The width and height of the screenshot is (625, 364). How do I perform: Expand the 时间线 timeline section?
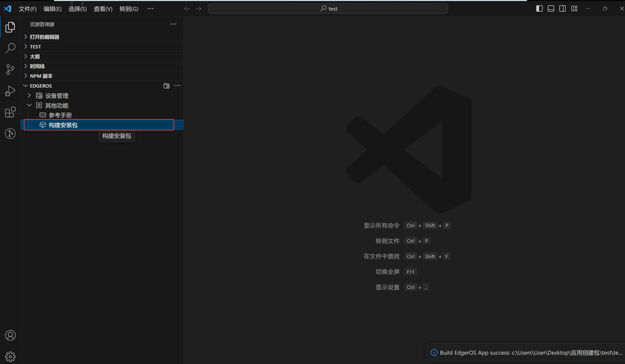[x=102, y=66]
